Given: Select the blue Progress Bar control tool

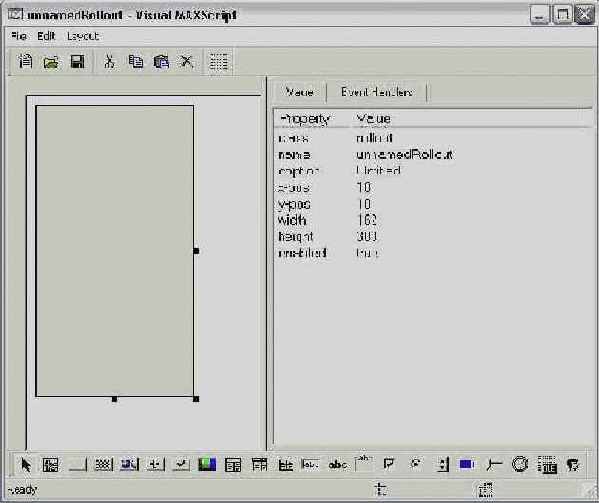Looking at the screenshot, I should [x=467, y=464].
